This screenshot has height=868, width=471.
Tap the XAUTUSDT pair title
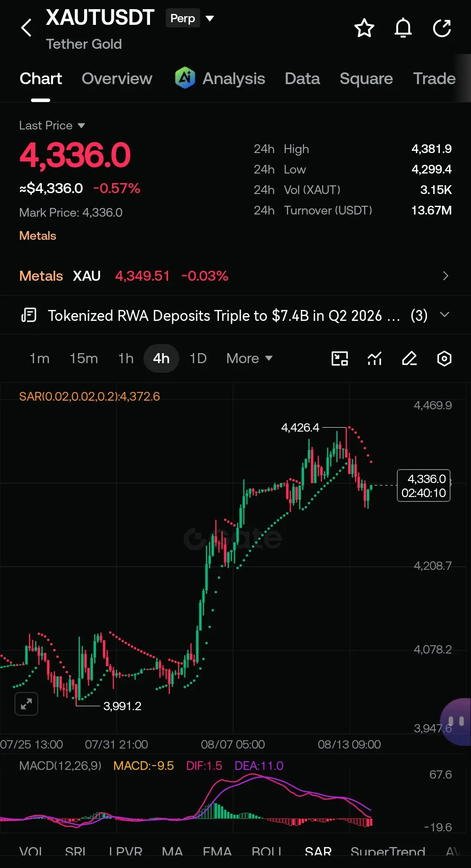point(100,18)
